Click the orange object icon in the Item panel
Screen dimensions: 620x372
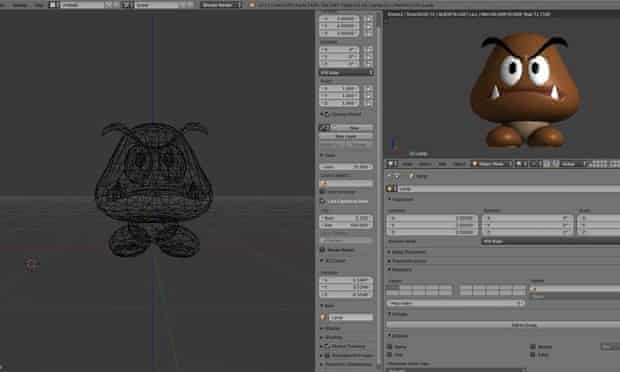pyautogui.click(x=324, y=317)
